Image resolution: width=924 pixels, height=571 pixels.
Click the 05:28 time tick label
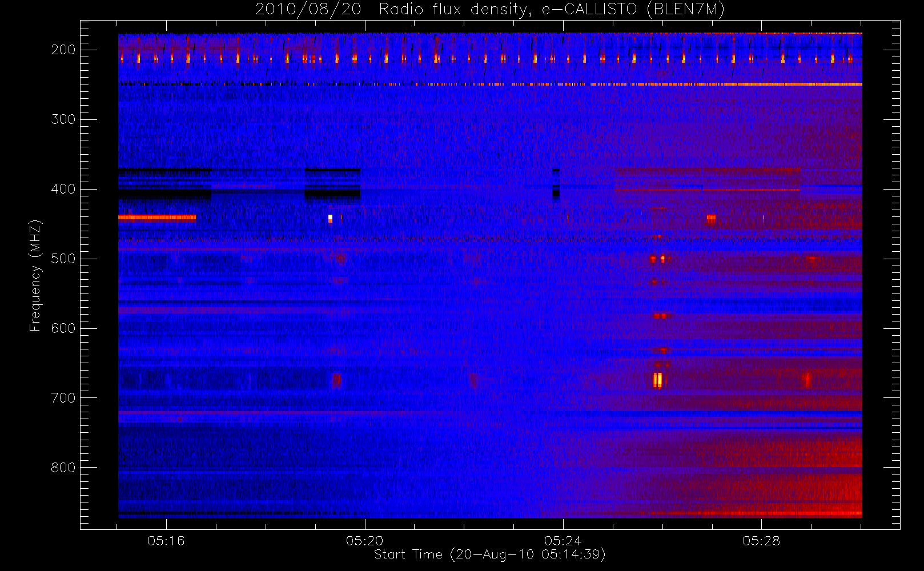tap(761, 541)
